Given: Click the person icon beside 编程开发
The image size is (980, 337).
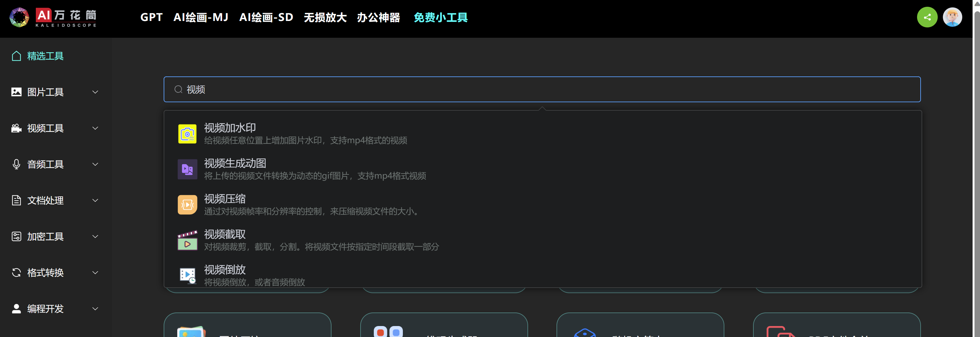Looking at the screenshot, I should click(x=16, y=309).
